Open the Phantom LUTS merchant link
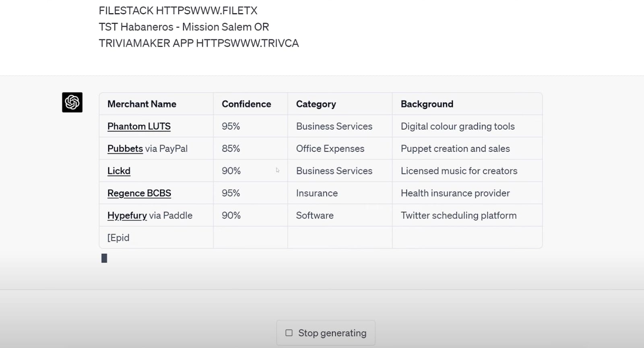The image size is (644, 348). 139,126
